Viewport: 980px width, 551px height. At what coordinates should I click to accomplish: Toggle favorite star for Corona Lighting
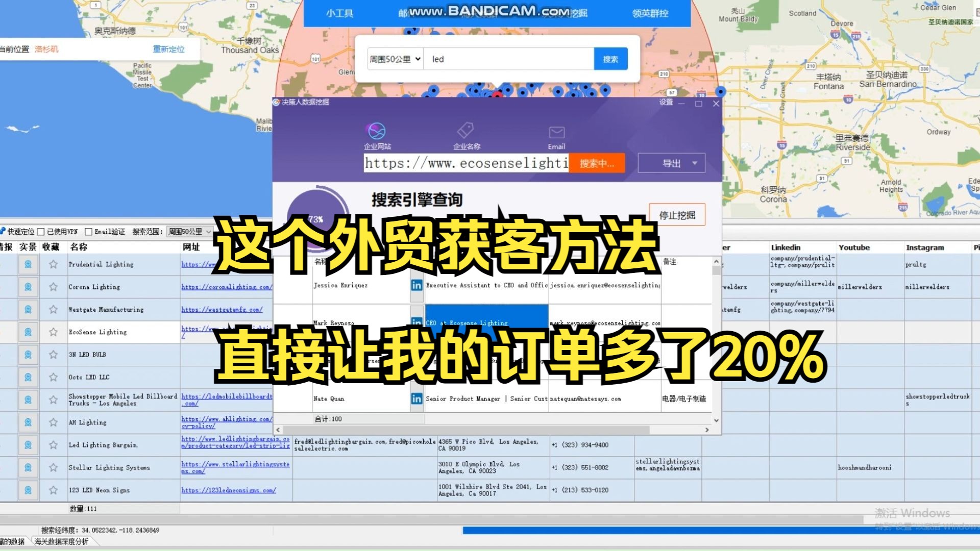pyautogui.click(x=53, y=287)
